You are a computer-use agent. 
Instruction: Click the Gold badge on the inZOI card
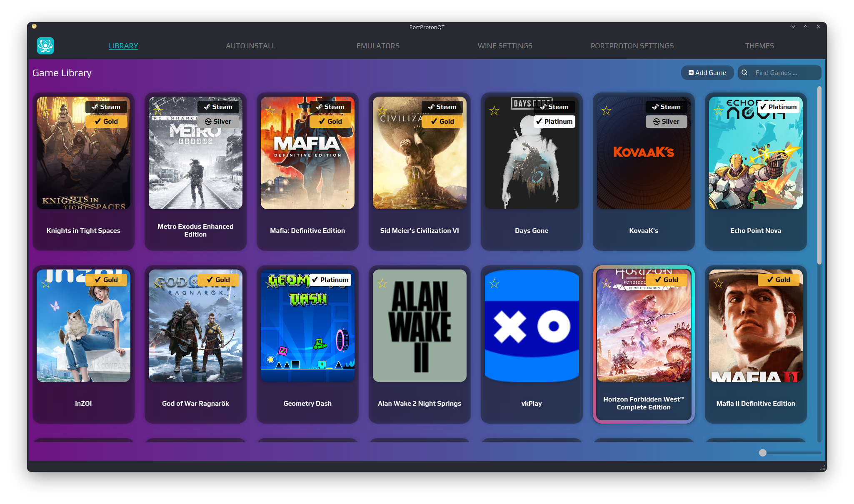coord(106,280)
